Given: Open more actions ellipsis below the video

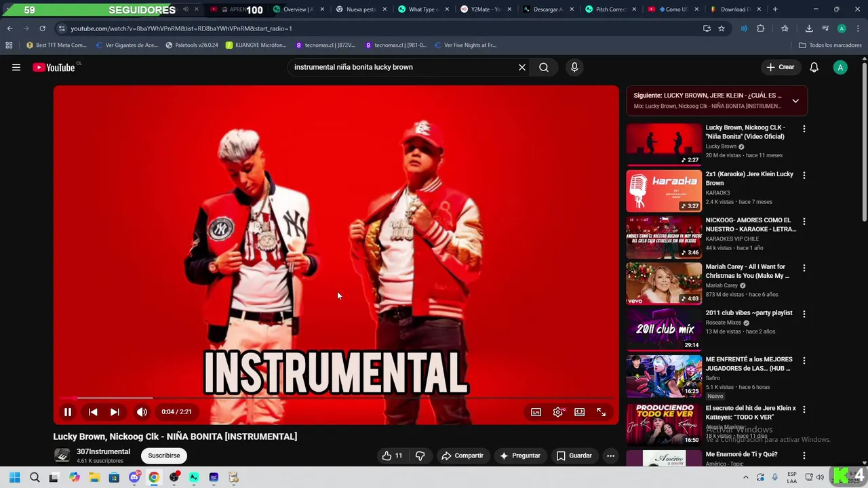Looking at the screenshot, I should pyautogui.click(x=610, y=455).
